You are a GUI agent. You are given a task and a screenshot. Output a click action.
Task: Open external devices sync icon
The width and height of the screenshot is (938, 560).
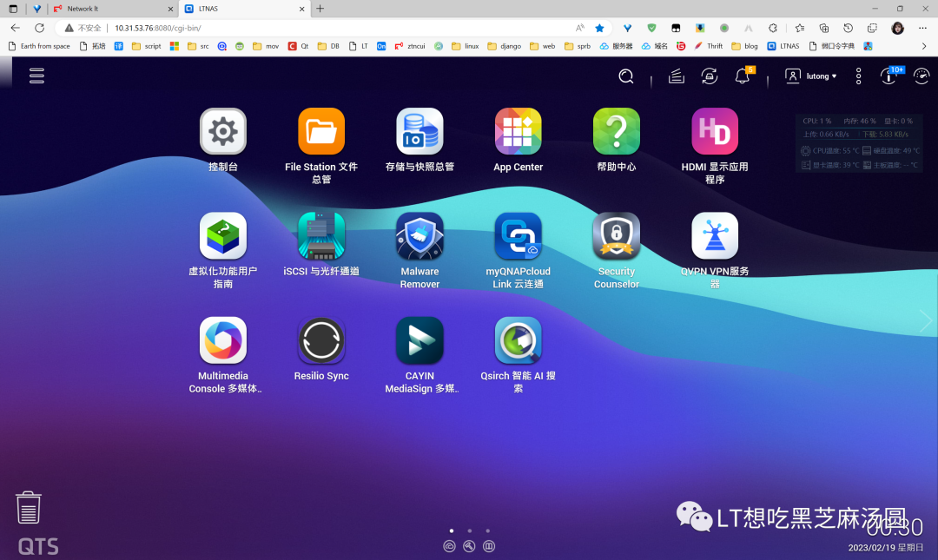click(x=709, y=76)
